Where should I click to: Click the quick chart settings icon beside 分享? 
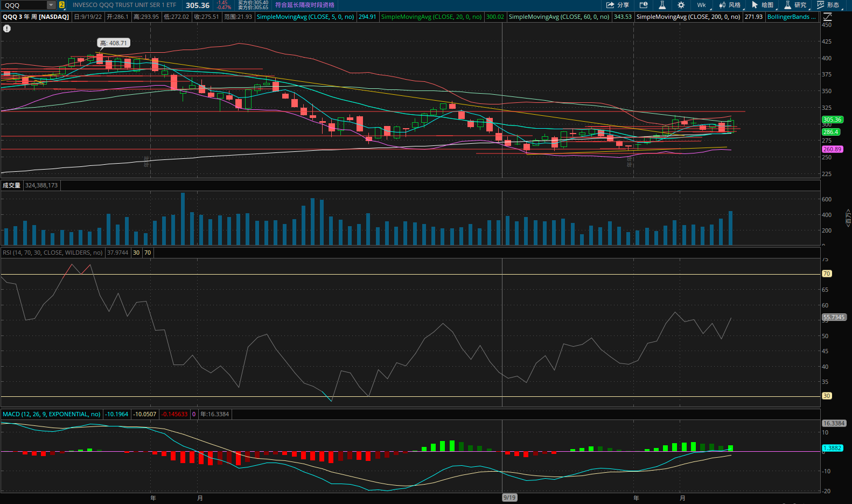tap(643, 5)
